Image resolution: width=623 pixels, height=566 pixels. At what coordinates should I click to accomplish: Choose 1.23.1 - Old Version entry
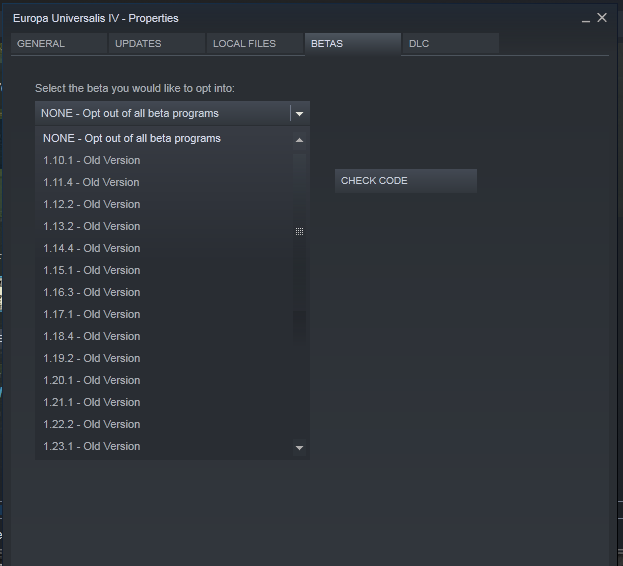(x=91, y=446)
